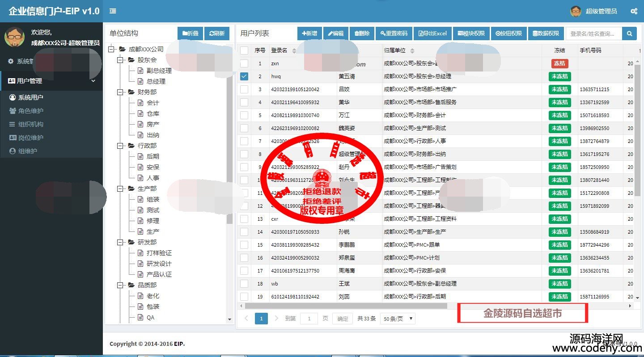Open 角色维护 in the sidebar

pos(30,111)
